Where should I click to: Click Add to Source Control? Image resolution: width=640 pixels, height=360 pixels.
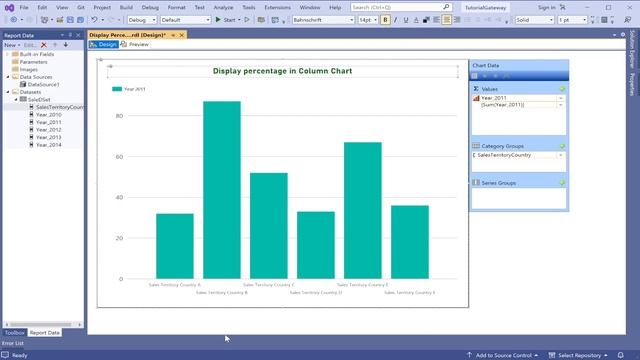502,355
